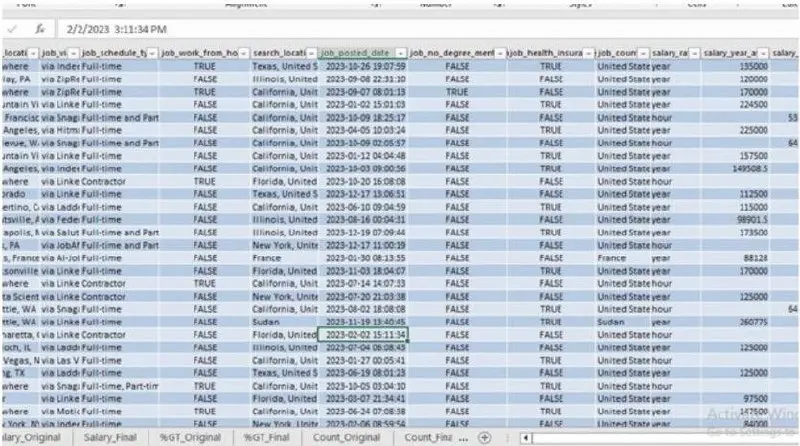Select the salary cell 173500

(x=735, y=232)
